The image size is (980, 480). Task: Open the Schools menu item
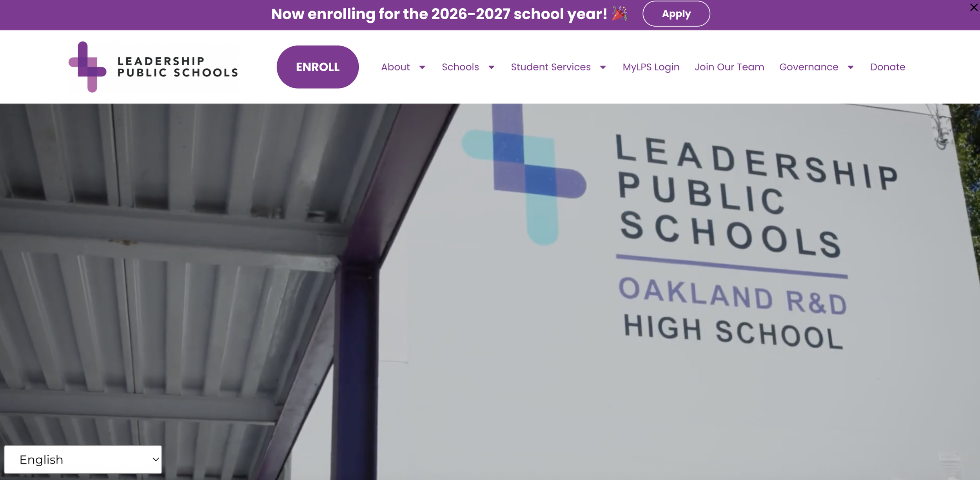[460, 67]
